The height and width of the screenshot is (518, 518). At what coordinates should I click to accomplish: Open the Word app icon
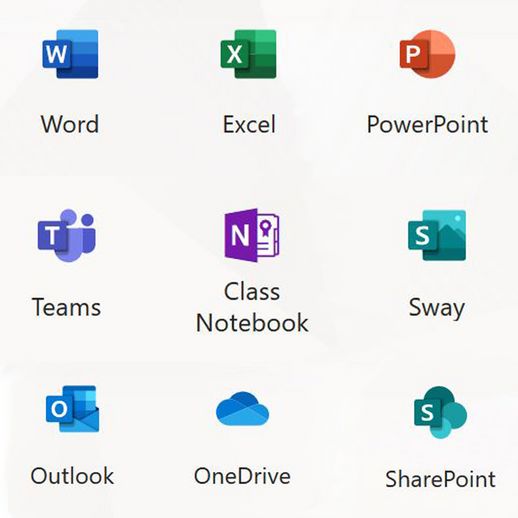[x=70, y=54]
